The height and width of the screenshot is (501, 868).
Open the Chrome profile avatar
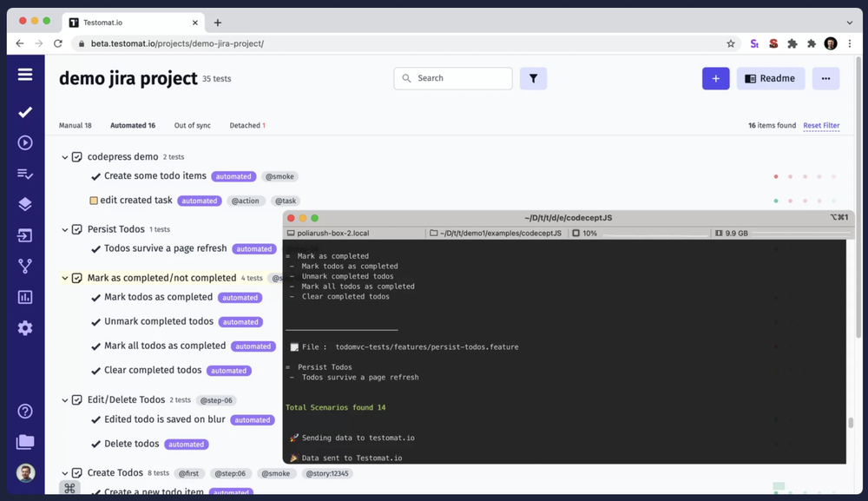[x=831, y=43]
